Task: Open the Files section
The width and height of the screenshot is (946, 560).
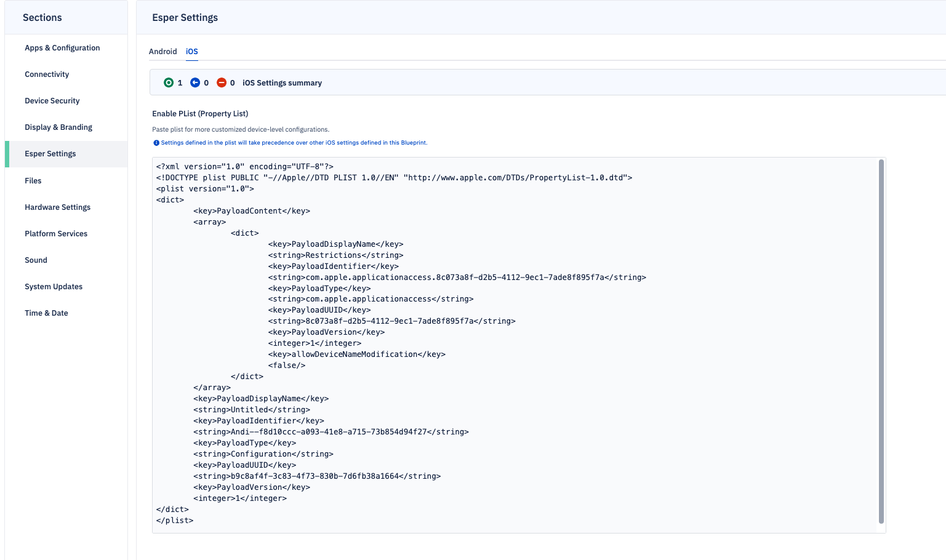Action: [x=33, y=181]
